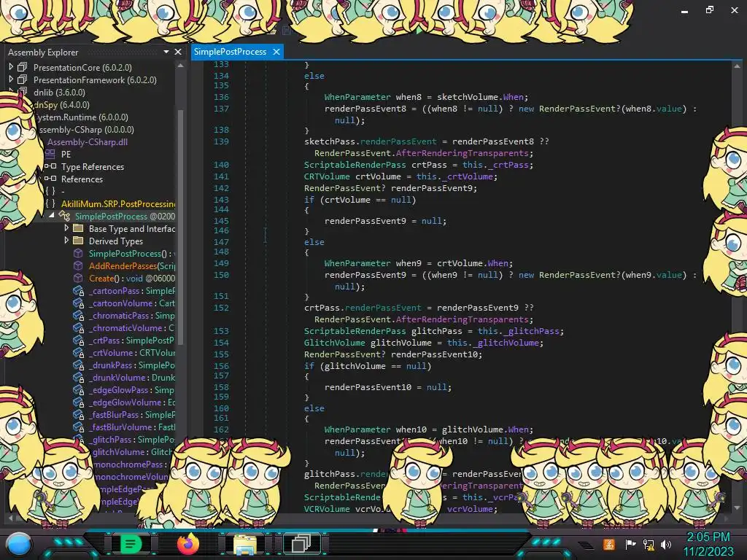Select the _fastBlurVolume field entry

point(132,427)
